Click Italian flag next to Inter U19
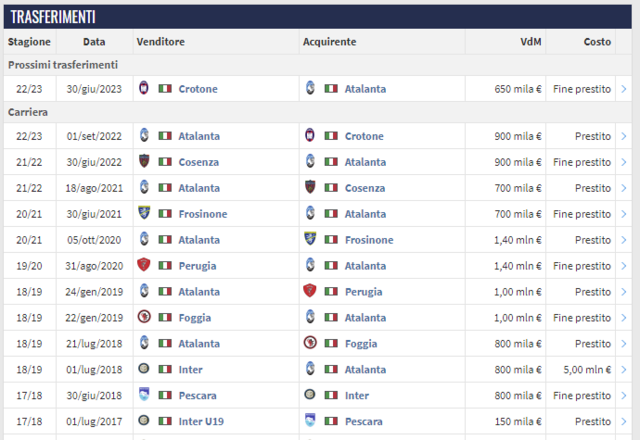The height and width of the screenshot is (440, 640). click(x=165, y=421)
